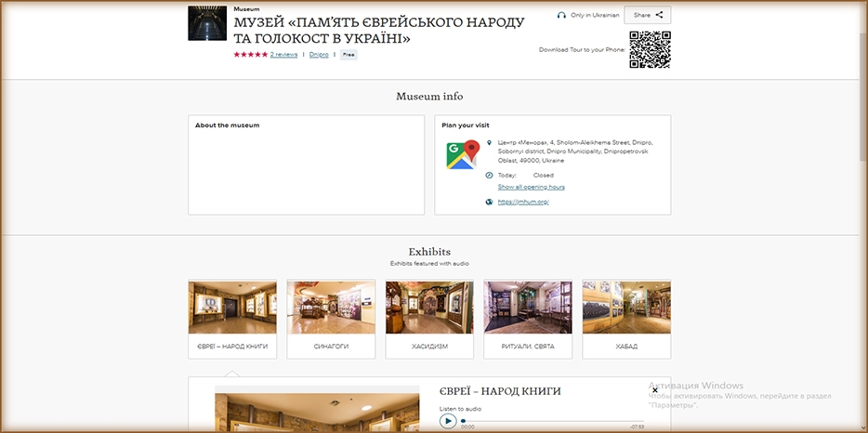Image resolution: width=868 pixels, height=433 pixels.
Task: Click the Listen to audio label
Action: 460,409
